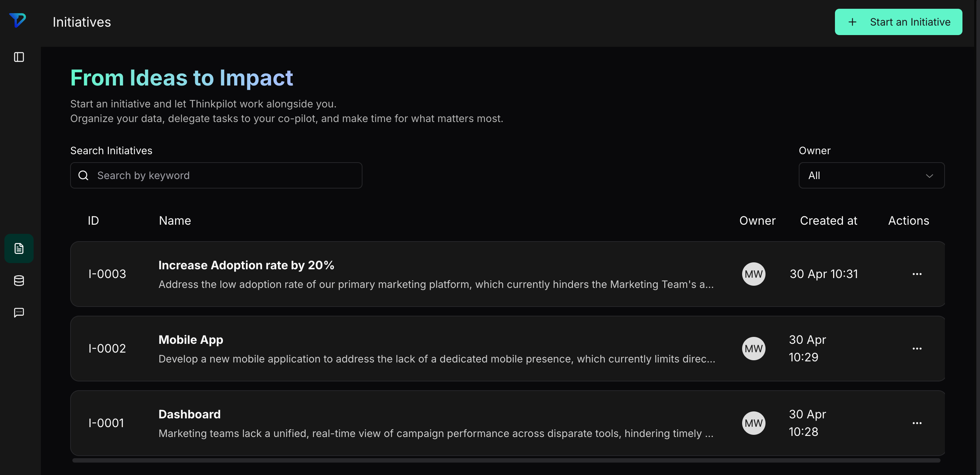
Task: Click the Owner dropdown chevron arrow
Action: point(930,176)
